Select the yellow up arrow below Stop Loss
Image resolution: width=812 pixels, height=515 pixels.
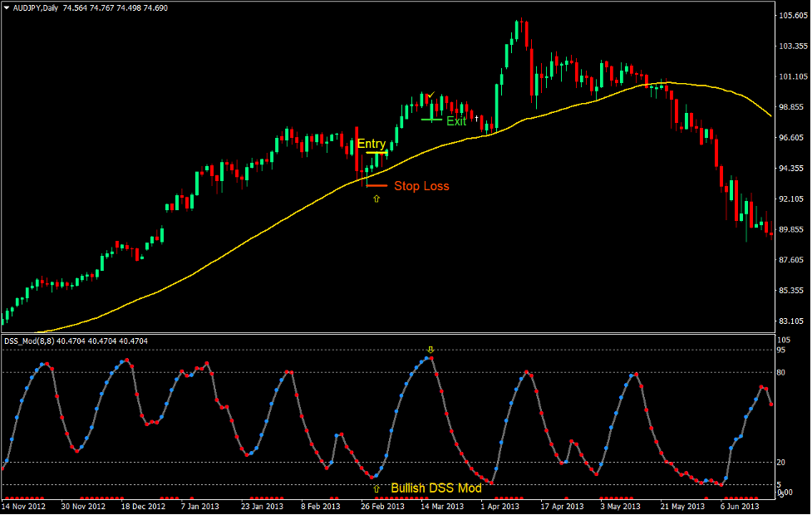click(x=376, y=199)
